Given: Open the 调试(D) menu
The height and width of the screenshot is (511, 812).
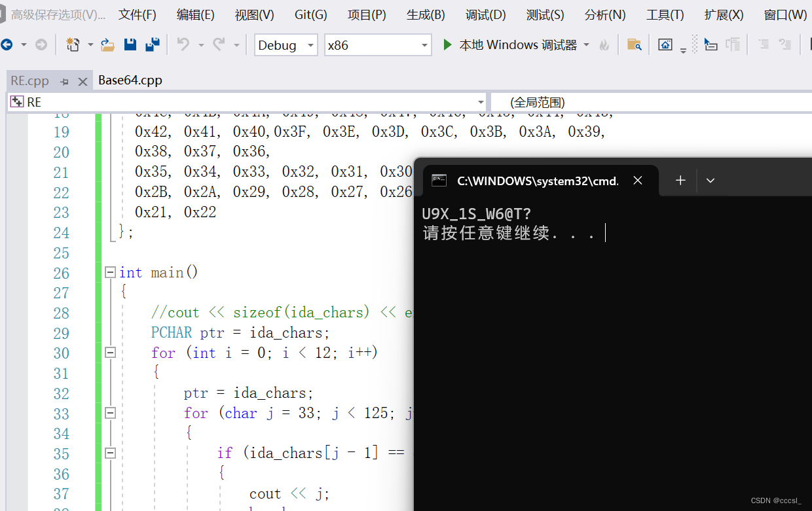Looking at the screenshot, I should click(x=485, y=14).
